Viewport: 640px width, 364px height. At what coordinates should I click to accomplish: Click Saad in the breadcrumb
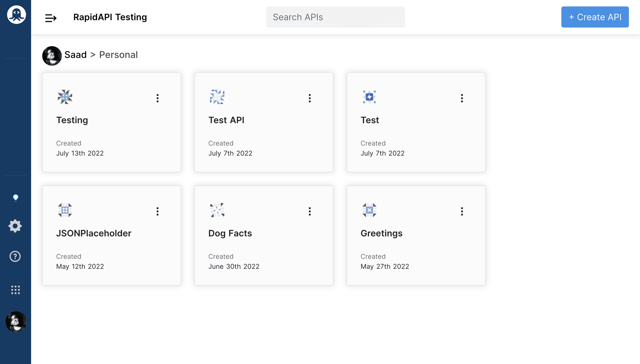pos(76,55)
